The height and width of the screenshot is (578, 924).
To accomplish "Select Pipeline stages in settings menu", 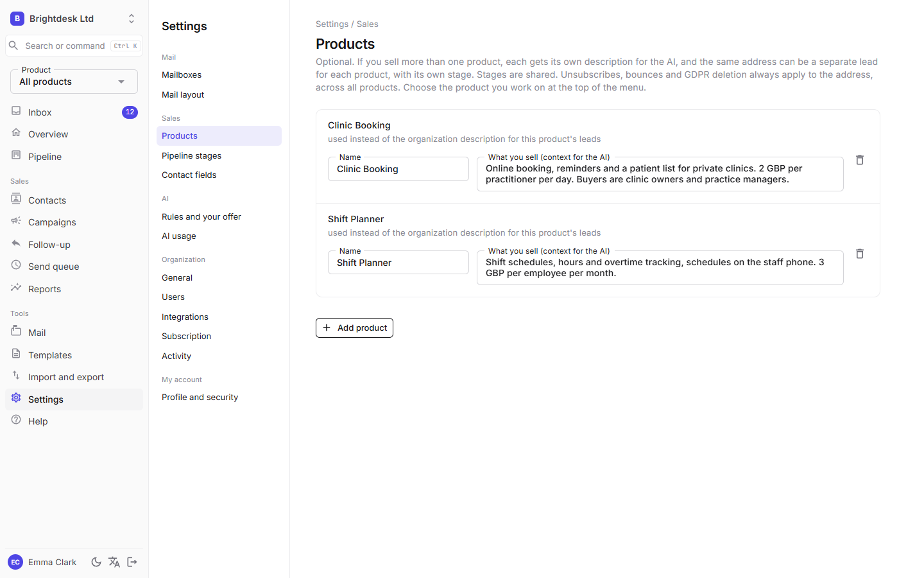I will tap(219, 155).
